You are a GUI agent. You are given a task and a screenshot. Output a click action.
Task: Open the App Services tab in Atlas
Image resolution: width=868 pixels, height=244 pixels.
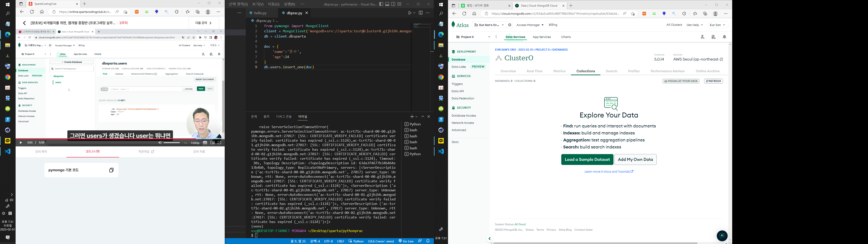(542, 37)
